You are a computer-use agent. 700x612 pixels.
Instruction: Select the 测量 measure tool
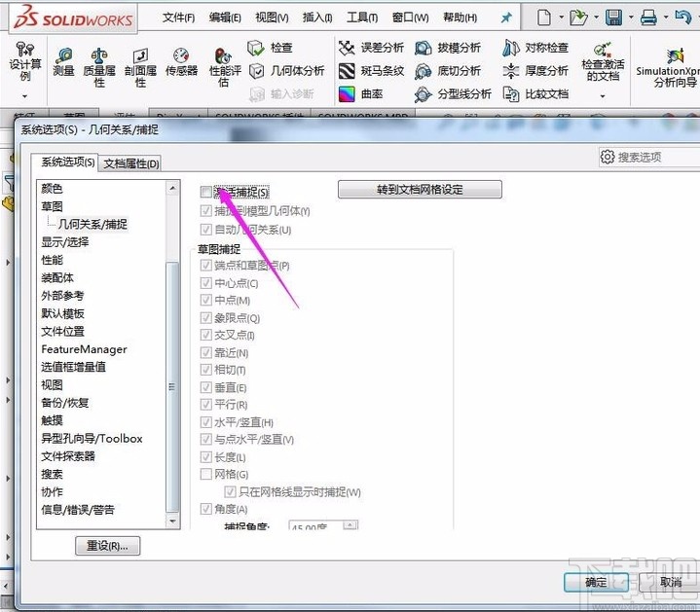[63, 62]
